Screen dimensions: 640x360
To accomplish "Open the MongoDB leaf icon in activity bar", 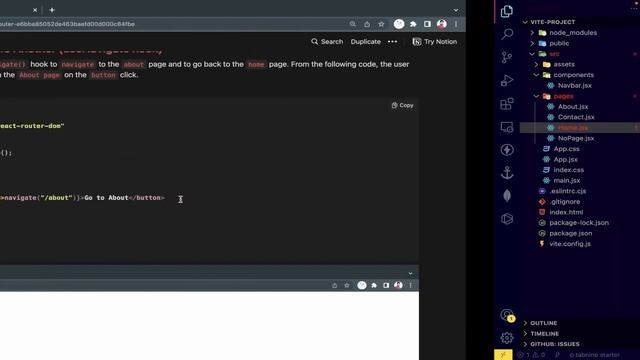I will (x=507, y=196).
